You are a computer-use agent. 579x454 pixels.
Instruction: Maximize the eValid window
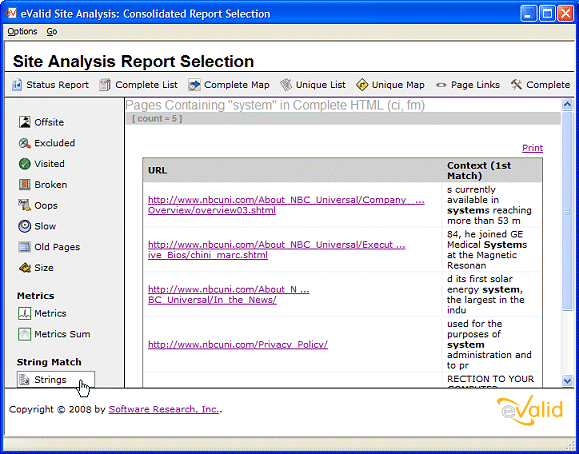(547, 14)
